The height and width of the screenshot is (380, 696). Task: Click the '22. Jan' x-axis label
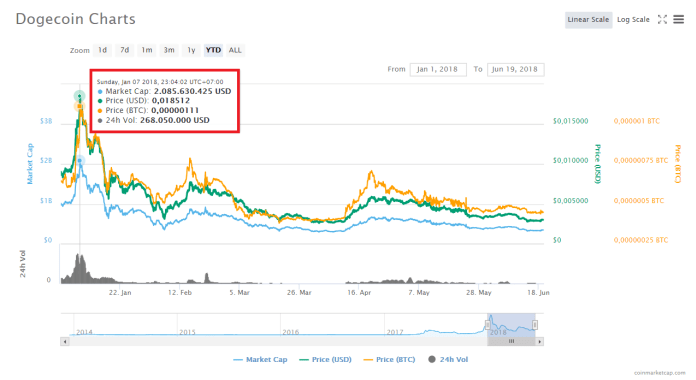tap(120, 293)
